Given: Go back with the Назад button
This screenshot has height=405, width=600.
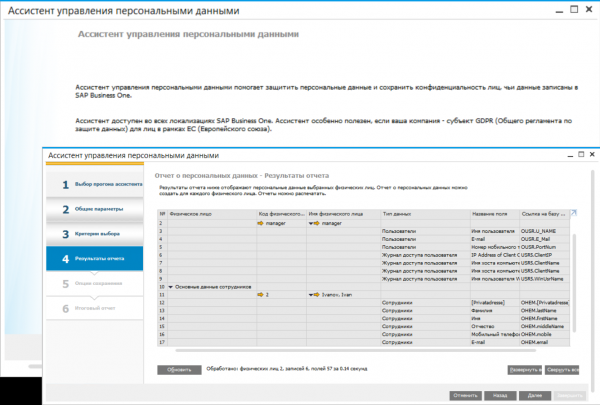Looking at the screenshot, I should tap(501, 395).
